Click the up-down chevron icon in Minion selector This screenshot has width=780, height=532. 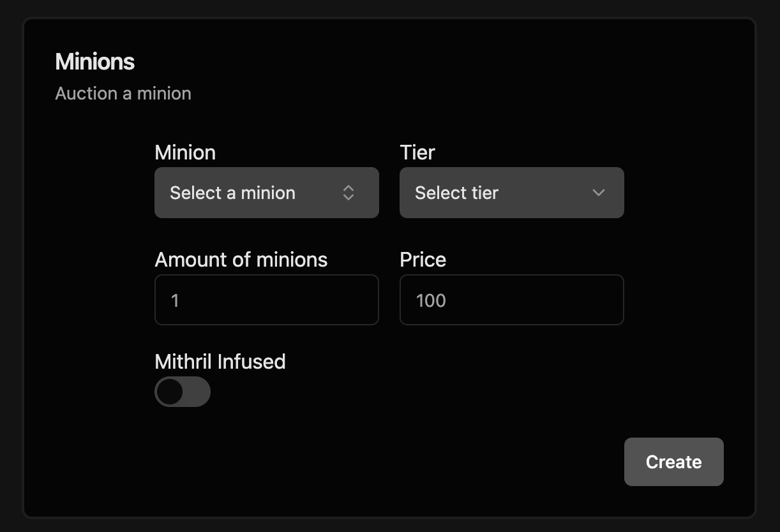click(x=349, y=193)
